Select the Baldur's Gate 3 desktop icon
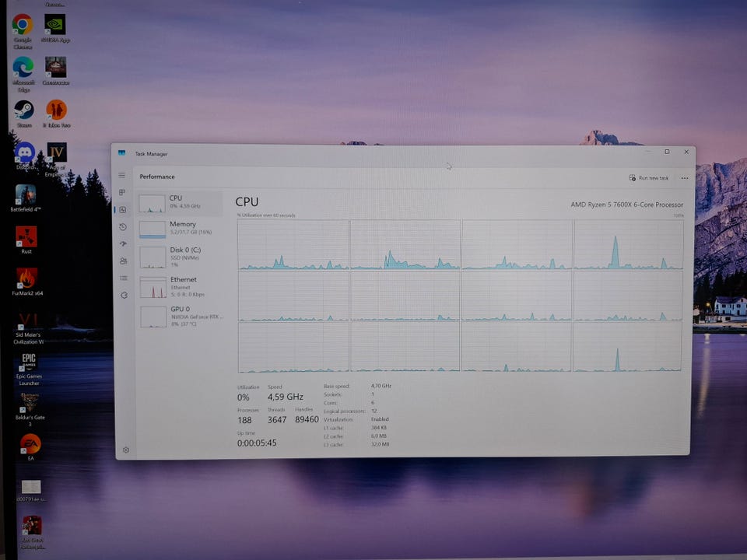This screenshot has width=747, height=560. [x=30, y=410]
